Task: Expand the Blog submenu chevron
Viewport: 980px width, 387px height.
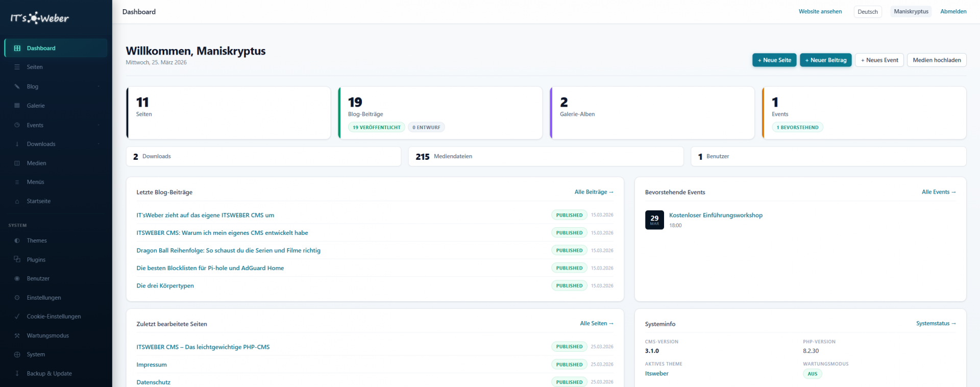Action: (x=99, y=86)
